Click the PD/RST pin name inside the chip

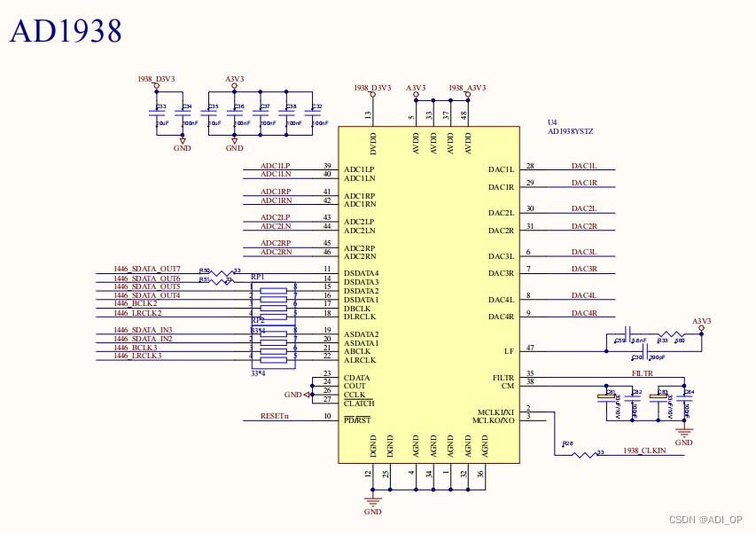[357, 420]
